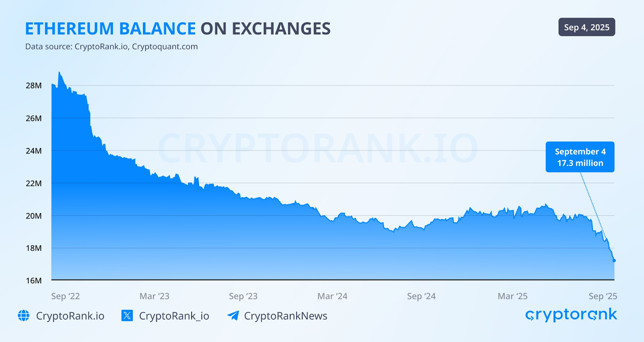Screen dimensions: 644x342
Task: Click the globe icon beside CryptoRank.io
Action: pyautogui.click(x=24, y=316)
